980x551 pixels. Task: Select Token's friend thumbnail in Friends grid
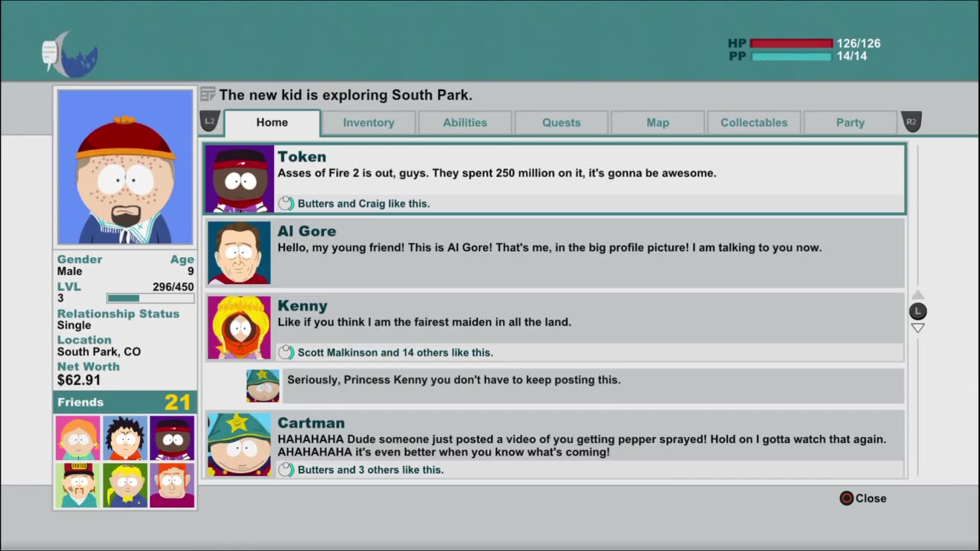point(171,438)
